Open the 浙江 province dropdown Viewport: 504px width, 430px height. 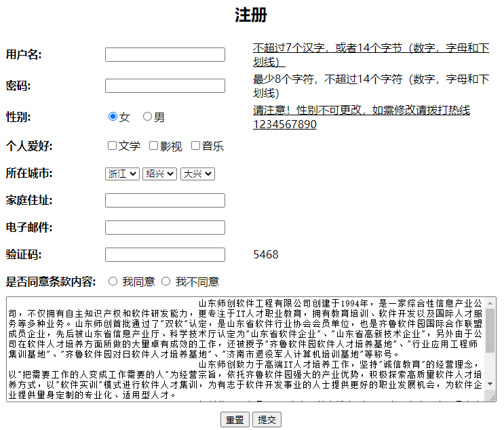(x=122, y=174)
